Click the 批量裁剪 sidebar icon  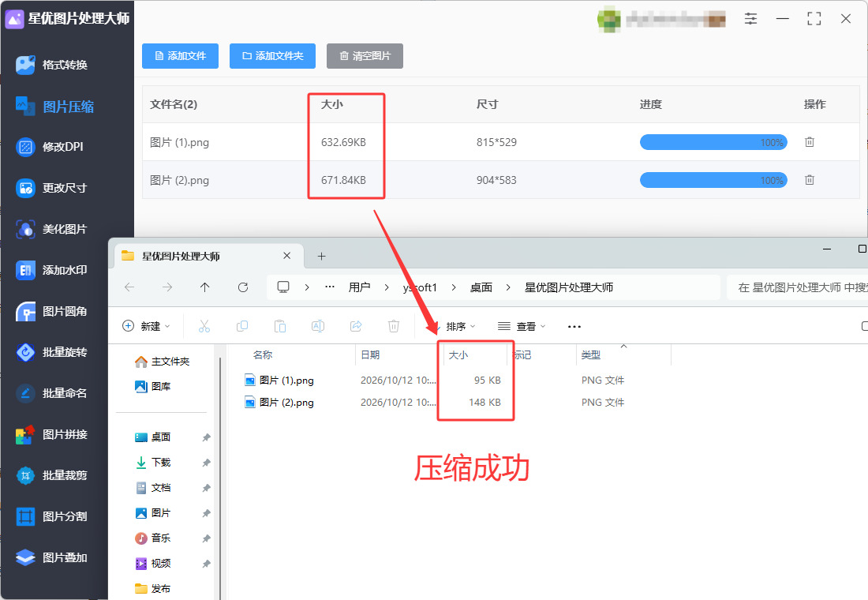click(25, 475)
